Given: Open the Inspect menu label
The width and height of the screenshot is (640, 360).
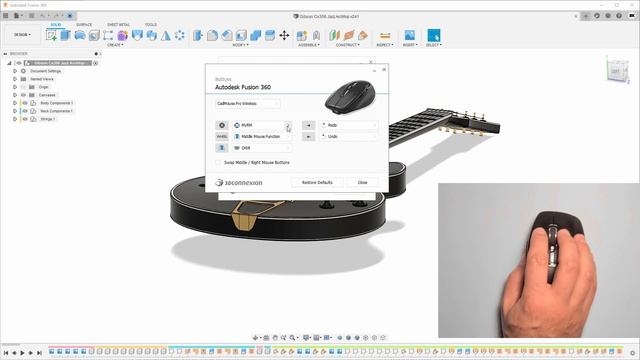Looking at the screenshot, I should coord(385,45).
